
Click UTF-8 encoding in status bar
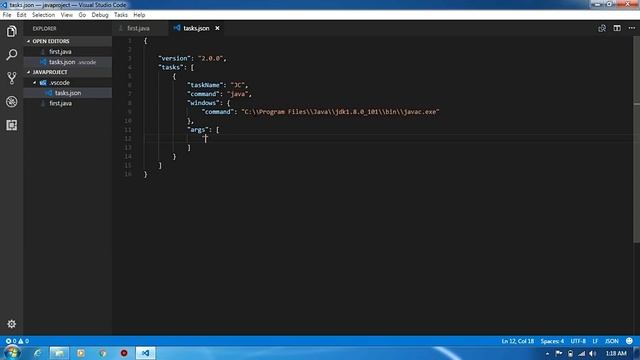click(x=578, y=341)
